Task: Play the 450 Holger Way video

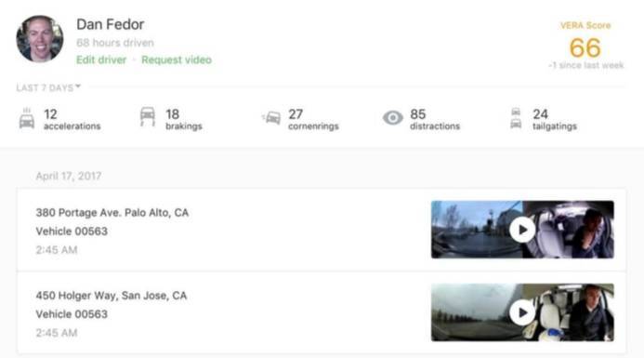Action: 522,312
